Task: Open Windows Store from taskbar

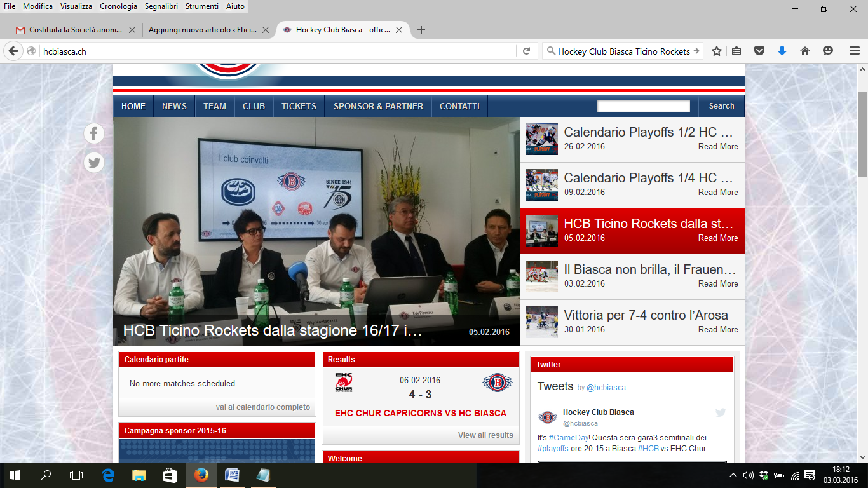Action: coord(169,475)
